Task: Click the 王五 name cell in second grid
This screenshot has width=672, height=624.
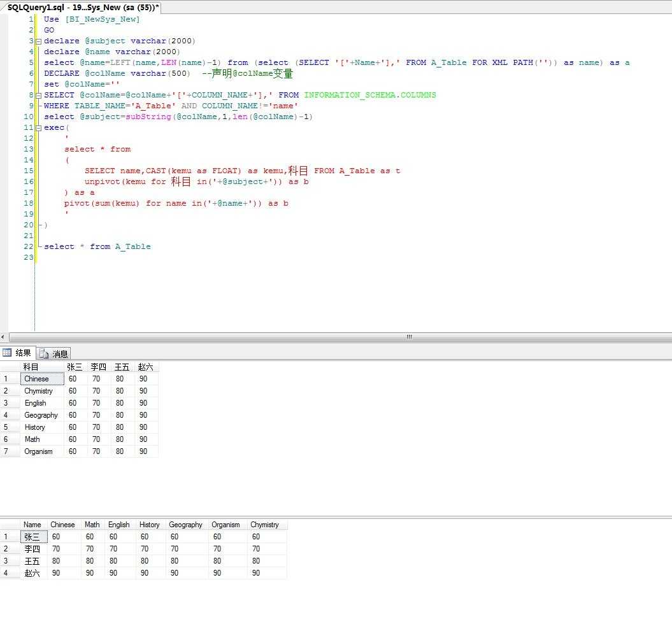Action: click(34, 561)
